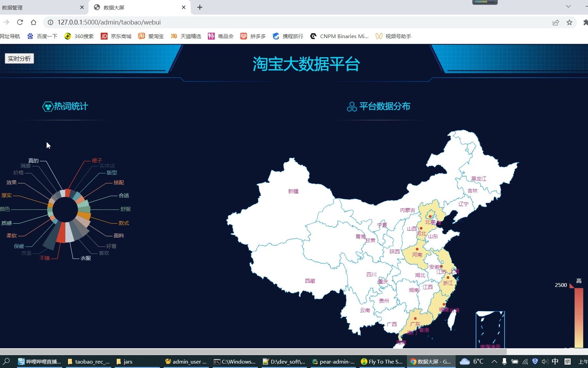The height and width of the screenshot is (368, 588).
Task: Select the 面料 label in word chart
Action: coord(118,235)
